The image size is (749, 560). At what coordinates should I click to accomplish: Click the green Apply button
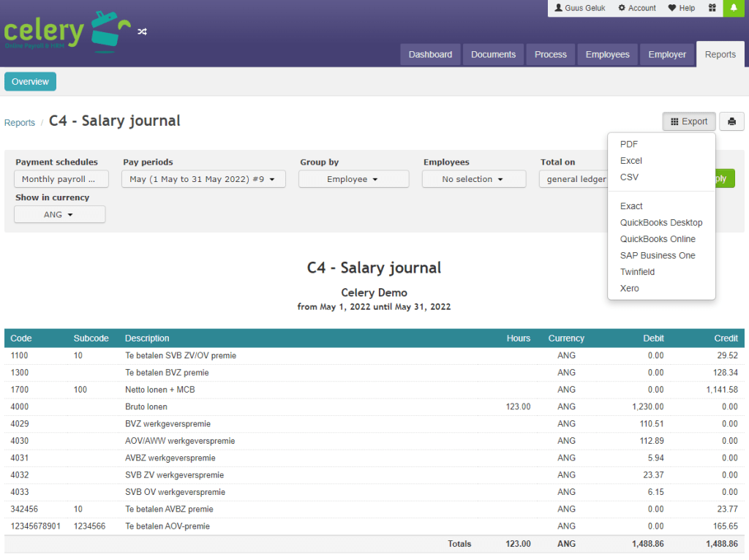(x=725, y=178)
